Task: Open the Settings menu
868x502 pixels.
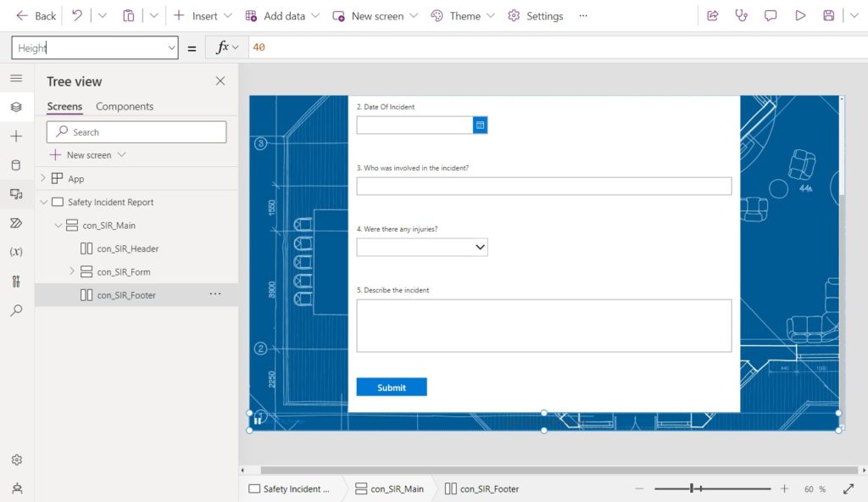Action: point(535,15)
